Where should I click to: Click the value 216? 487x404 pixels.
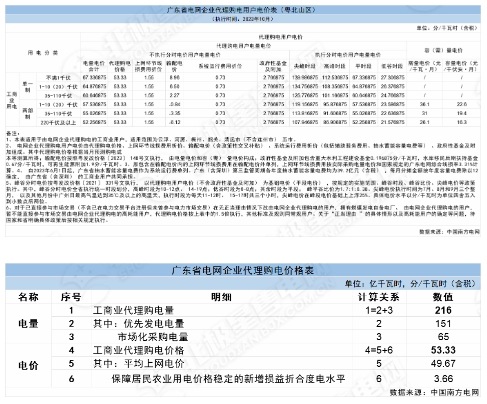(443, 310)
